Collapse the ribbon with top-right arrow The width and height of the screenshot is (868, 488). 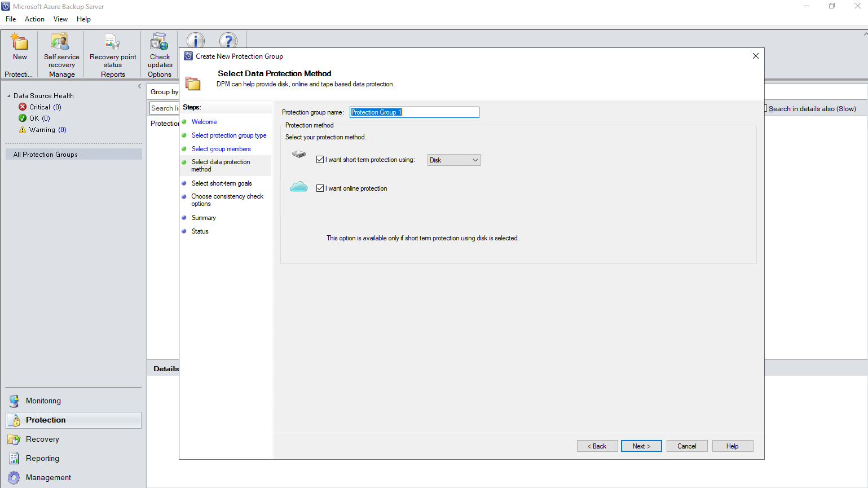866,34
